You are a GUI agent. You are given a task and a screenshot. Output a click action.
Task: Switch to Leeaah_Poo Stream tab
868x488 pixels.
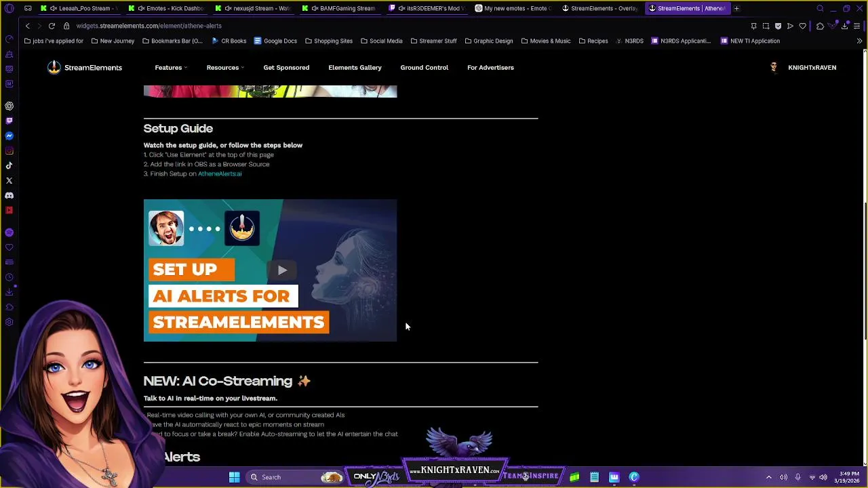tap(79, 8)
